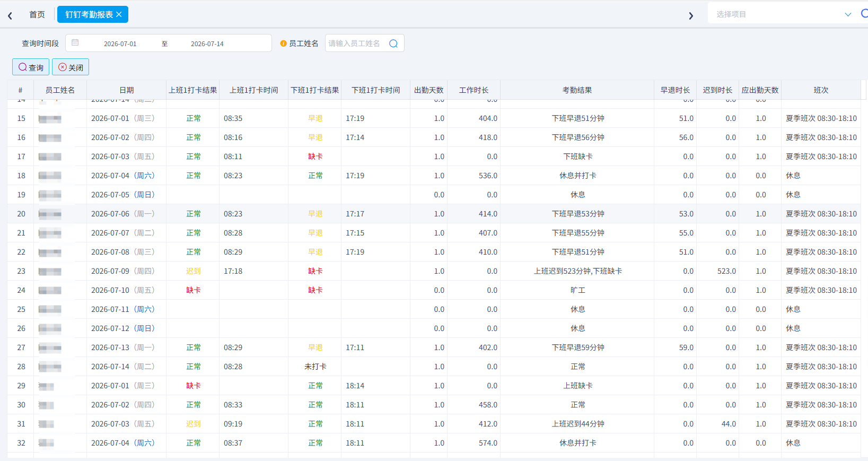The height and width of the screenshot is (461, 868).
Task: Open the 选择项目 dropdown
Action: coord(784,14)
